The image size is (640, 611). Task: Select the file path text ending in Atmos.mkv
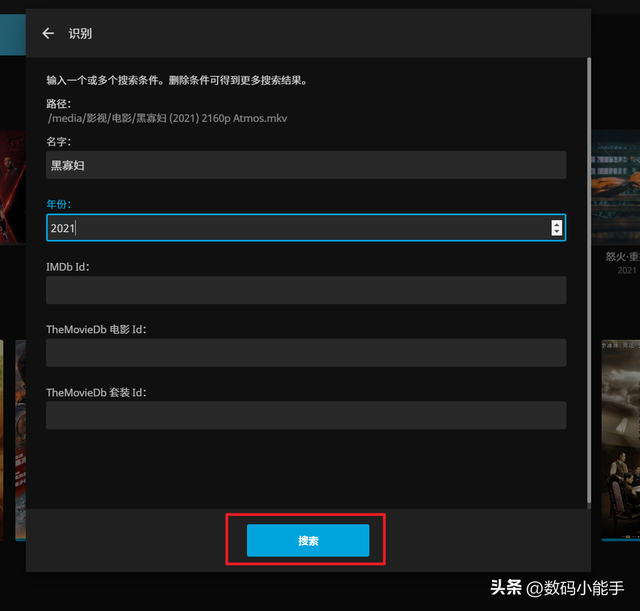167,118
